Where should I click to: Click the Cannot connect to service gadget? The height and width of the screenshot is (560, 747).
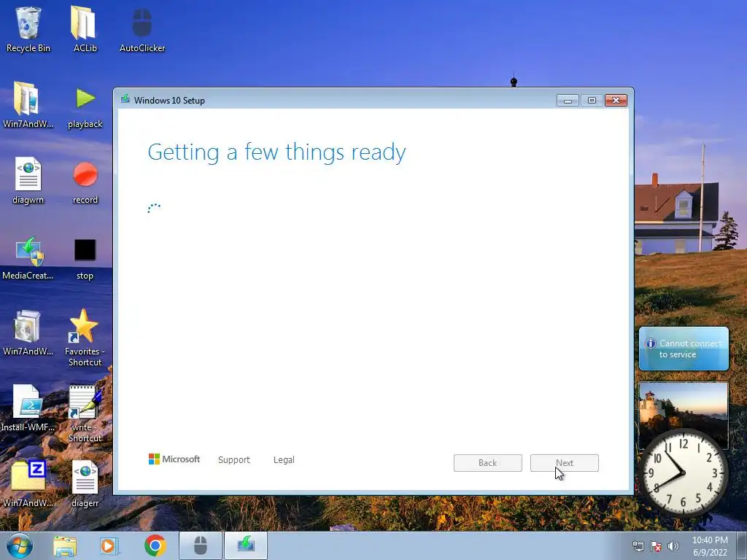[684, 349]
